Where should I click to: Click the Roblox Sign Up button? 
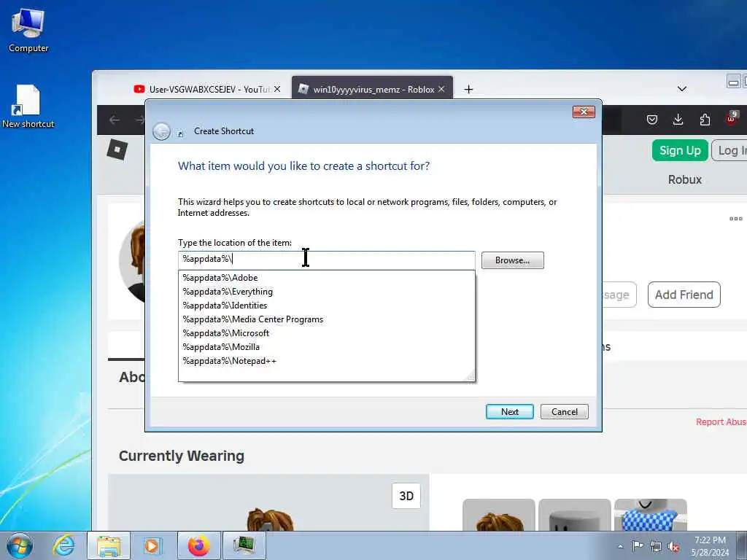click(680, 150)
